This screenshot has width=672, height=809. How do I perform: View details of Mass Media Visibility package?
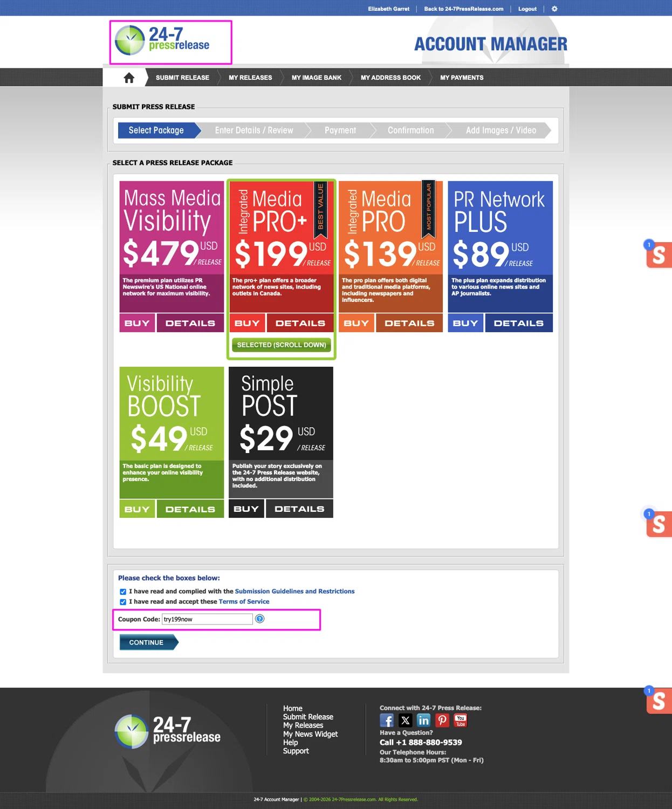[190, 323]
